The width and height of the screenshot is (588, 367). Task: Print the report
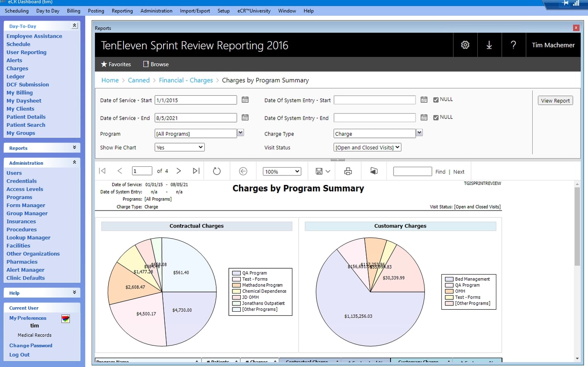[x=348, y=171]
